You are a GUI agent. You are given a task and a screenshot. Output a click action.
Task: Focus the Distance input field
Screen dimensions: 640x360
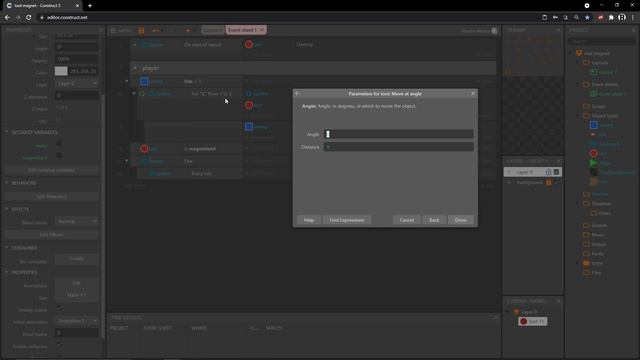tap(398, 147)
